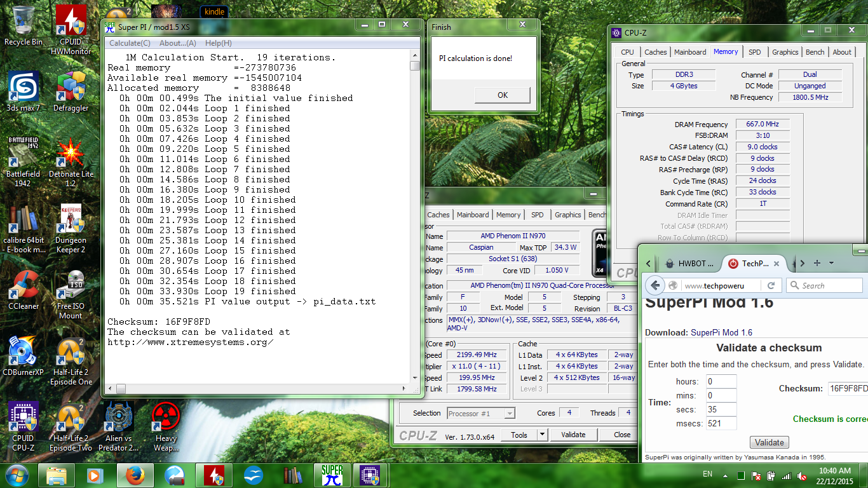Dismiss PI calculation dialog with OK
The width and height of the screenshot is (868, 488).
click(503, 95)
